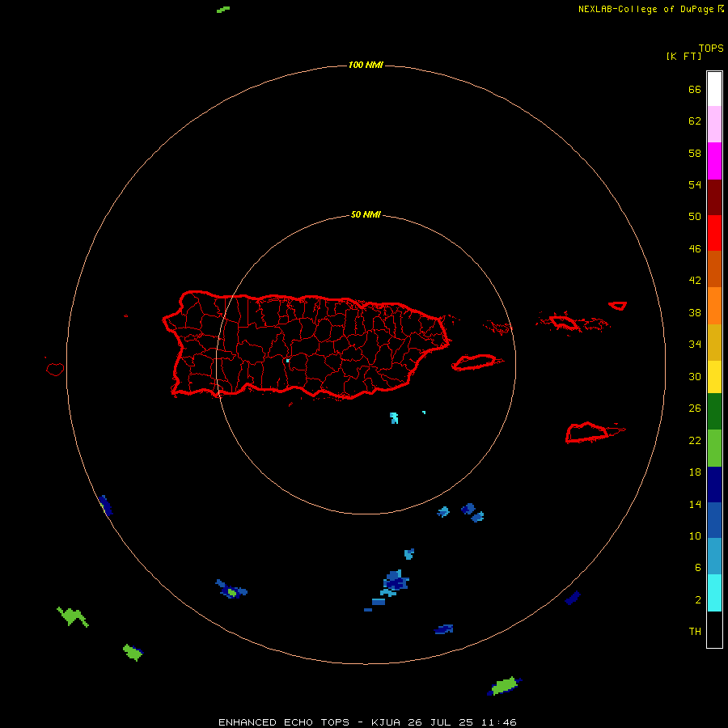Click the blue echo with green core, southwest

point(231,590)
